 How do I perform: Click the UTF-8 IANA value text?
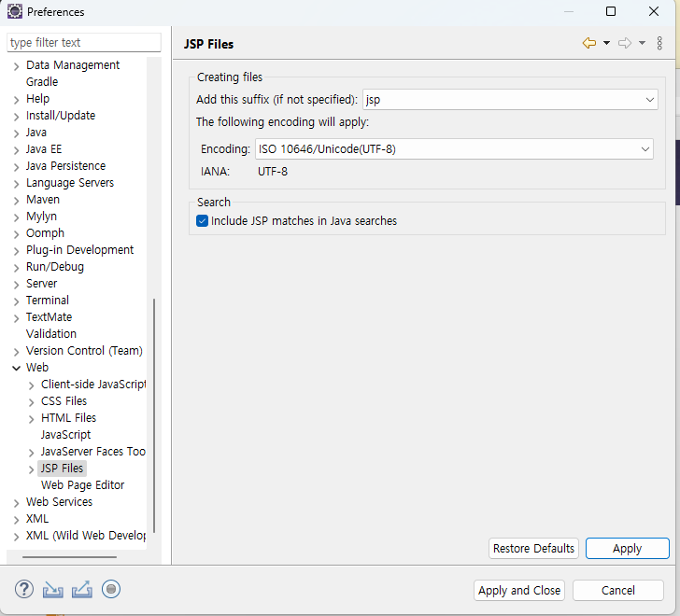pos(273,172)
